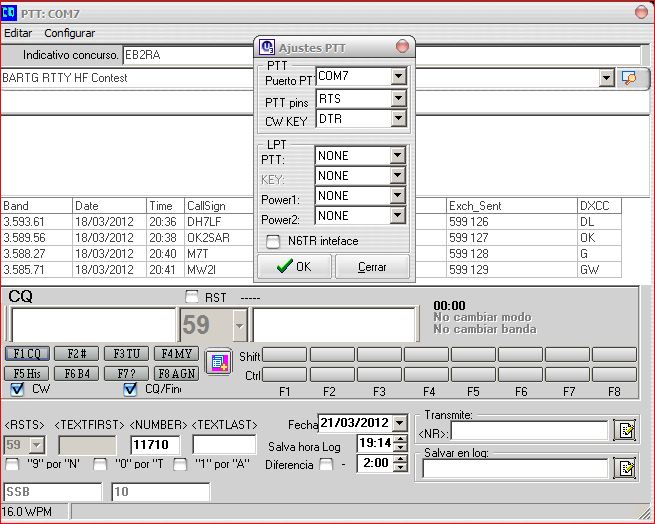
Task: Select the log row with callsign DH7LF
Action: 311,221
